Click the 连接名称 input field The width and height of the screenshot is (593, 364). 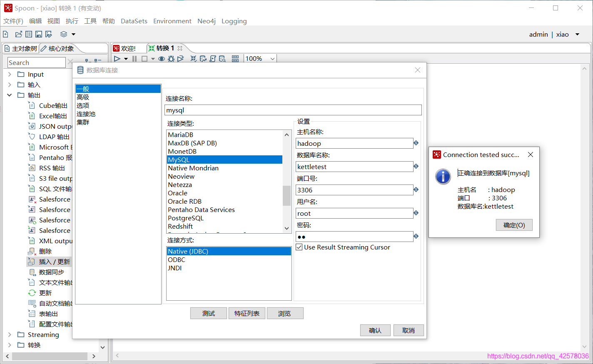[293, 110]
